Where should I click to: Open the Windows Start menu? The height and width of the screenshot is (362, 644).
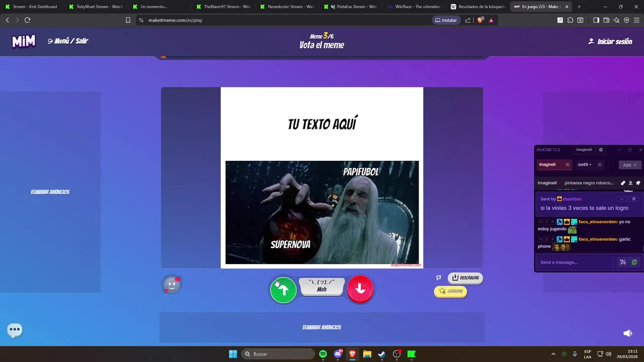tap(233, 354)
